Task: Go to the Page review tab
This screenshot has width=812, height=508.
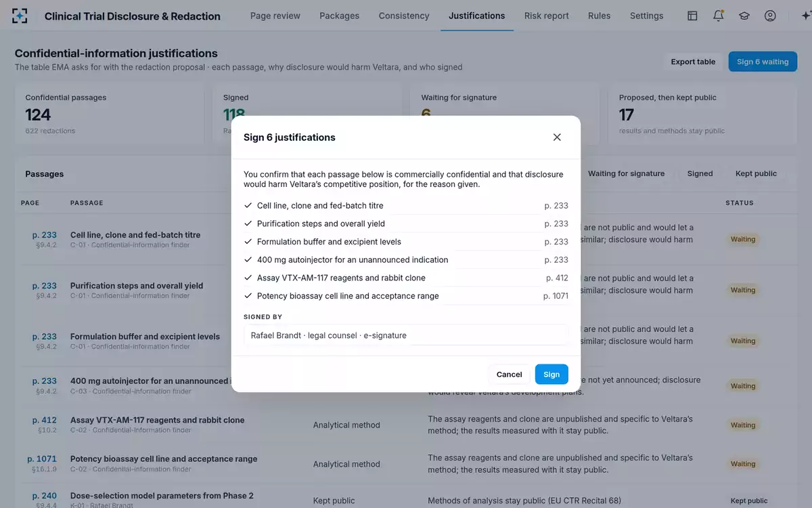Action: point(275,16)
